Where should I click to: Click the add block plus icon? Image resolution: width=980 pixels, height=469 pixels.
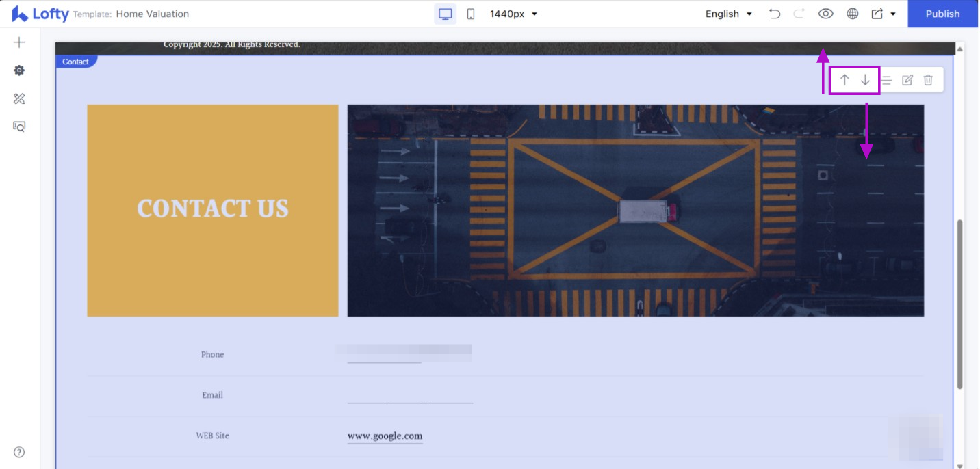(x=19, y=42)
